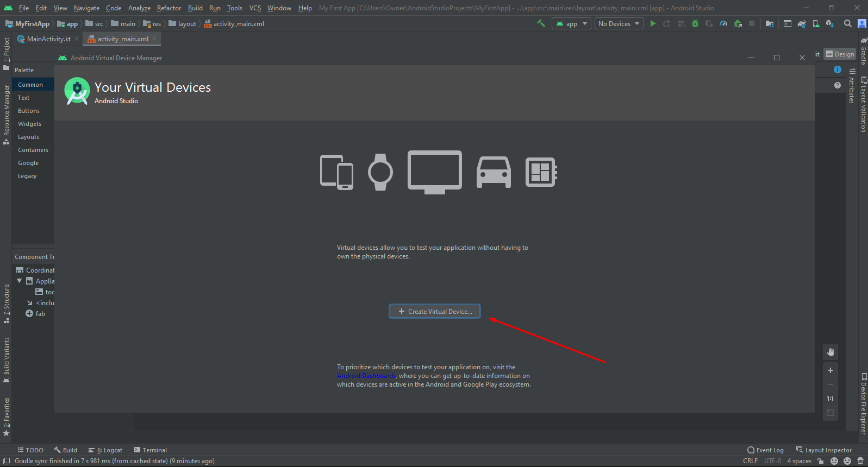Click the question mark help icon
This screenshot has height=467, width=868.
[x=838, y=85]
